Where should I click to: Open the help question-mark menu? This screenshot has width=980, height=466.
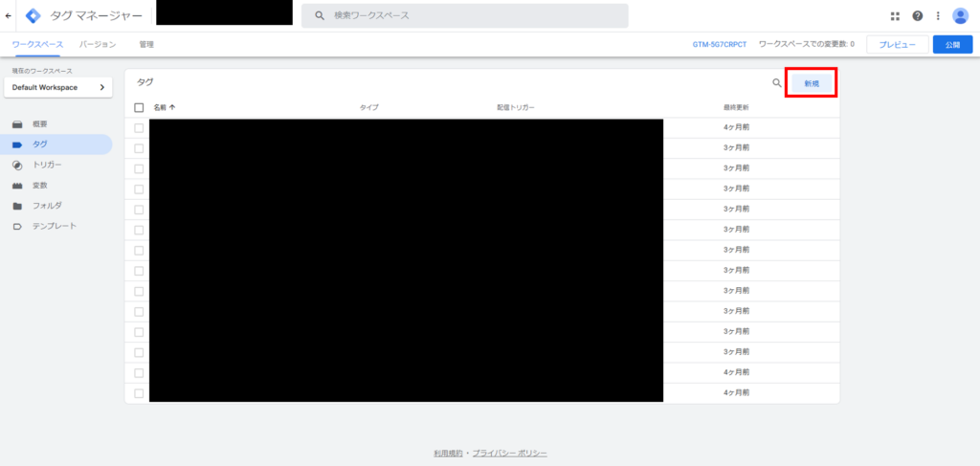(x=918, y=15)
